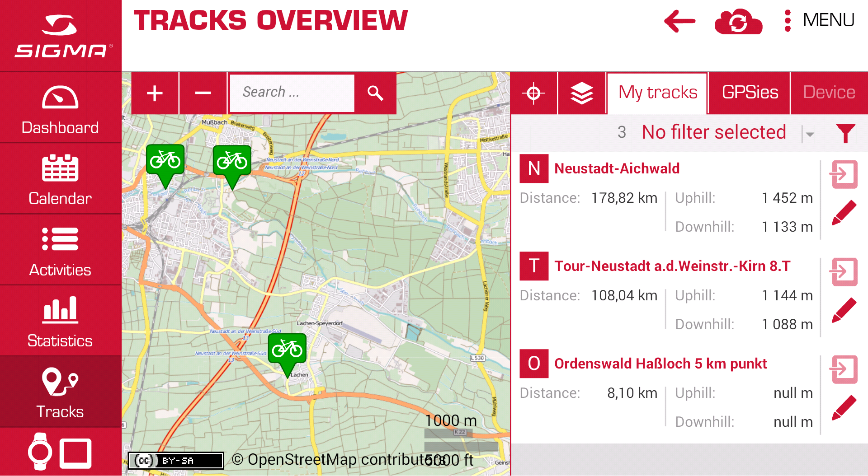The width and height of the screenshot is (868, 476).
Task: Transfer Neustadt-Aichwald track to device
Action: 844,174
